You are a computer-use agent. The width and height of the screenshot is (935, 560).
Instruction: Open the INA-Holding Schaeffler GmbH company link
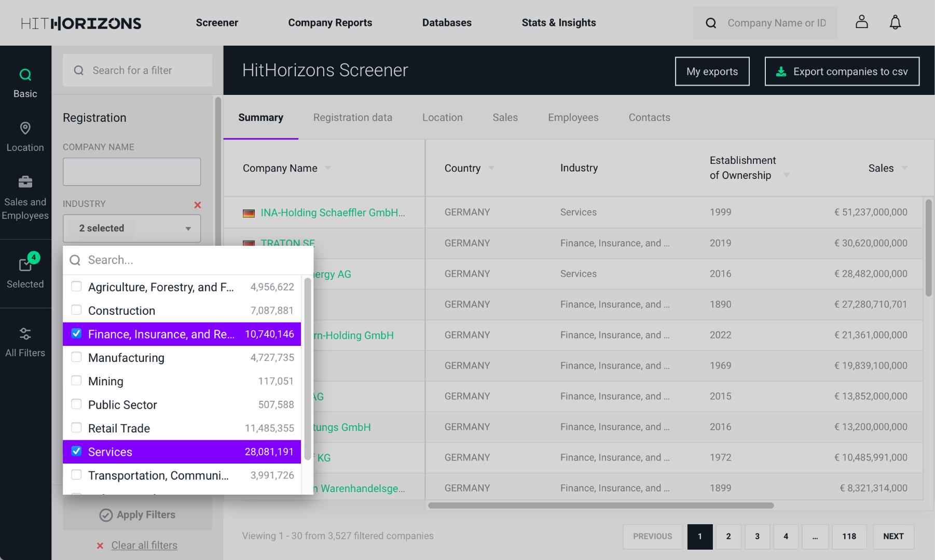pos(333,213)
